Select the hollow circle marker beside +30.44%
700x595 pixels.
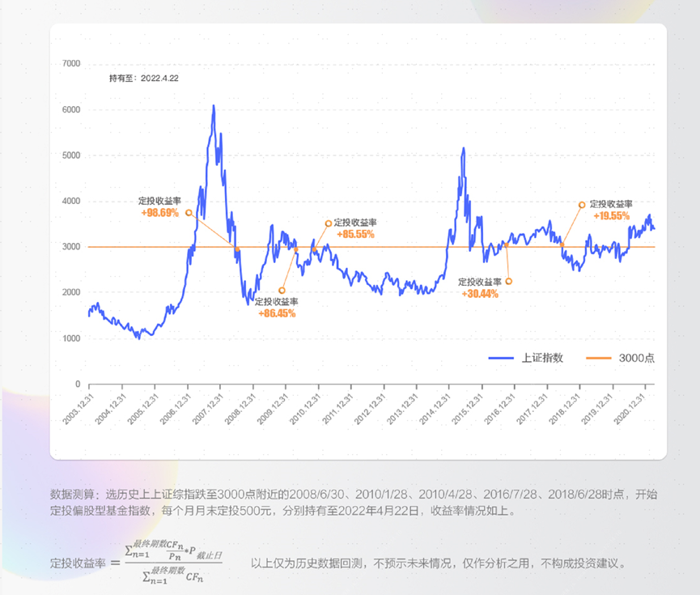tap(508, 282)
